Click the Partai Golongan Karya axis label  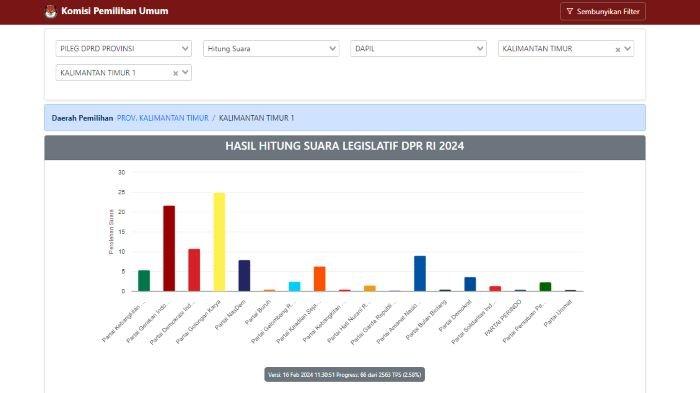198,322
